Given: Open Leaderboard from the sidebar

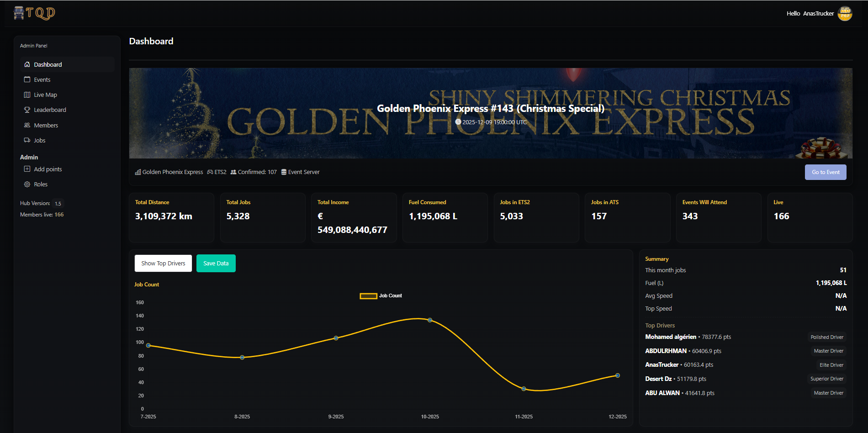Looking at the screenshot, I should tap(50, 110).
